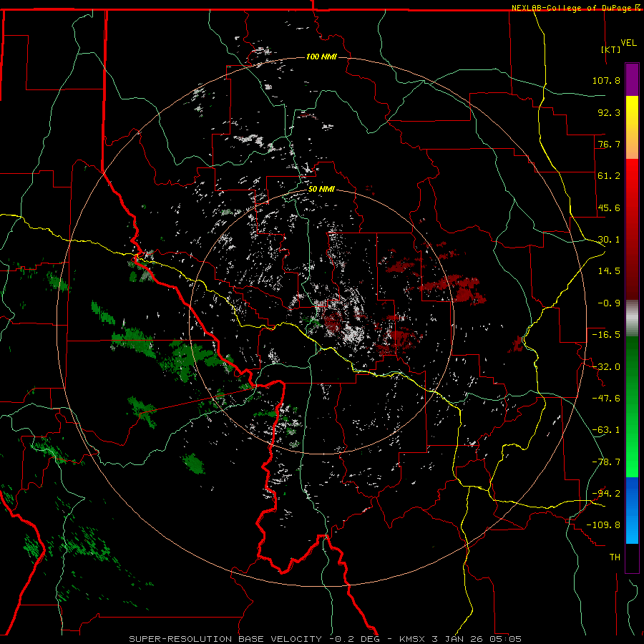644x644 pixels.
Task: Pick the red segment of velocity color bar
Action: 632,229
